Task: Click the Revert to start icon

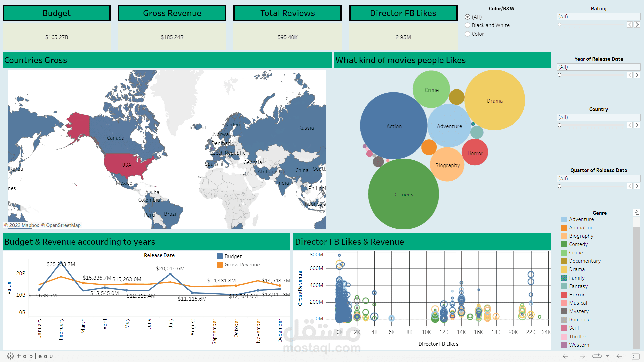Action: coord(619,356)
